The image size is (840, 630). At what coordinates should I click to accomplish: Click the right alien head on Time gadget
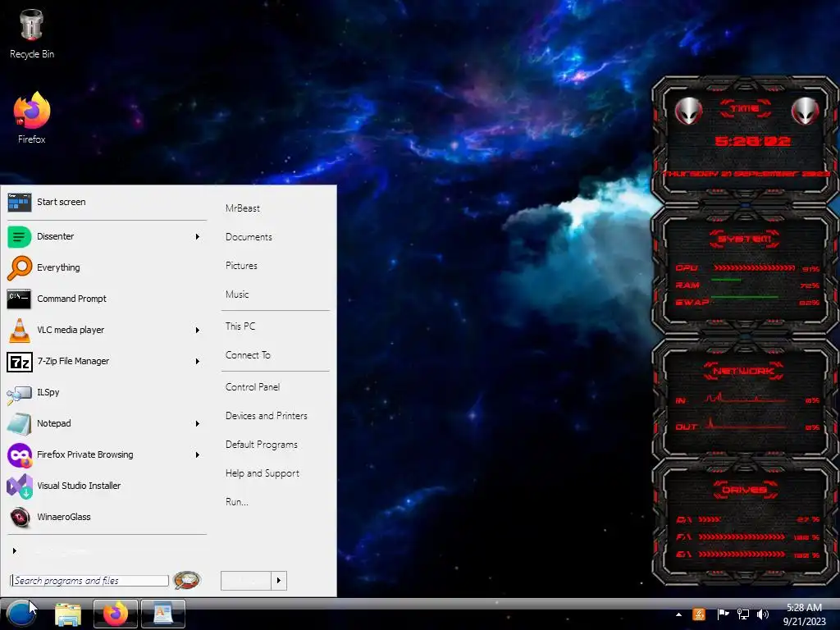tap(806, 111)
